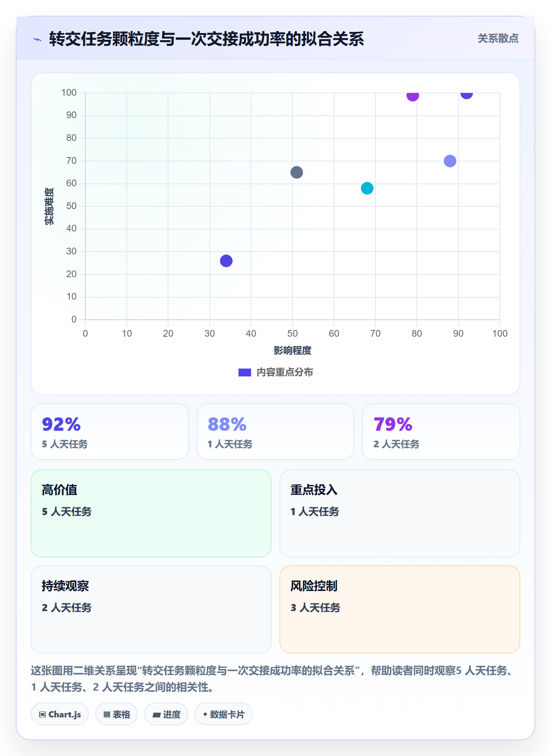This screenshot has height=756, width=551.
Task: Select the 高价值 quadrant card
Action: coord(151,513)
